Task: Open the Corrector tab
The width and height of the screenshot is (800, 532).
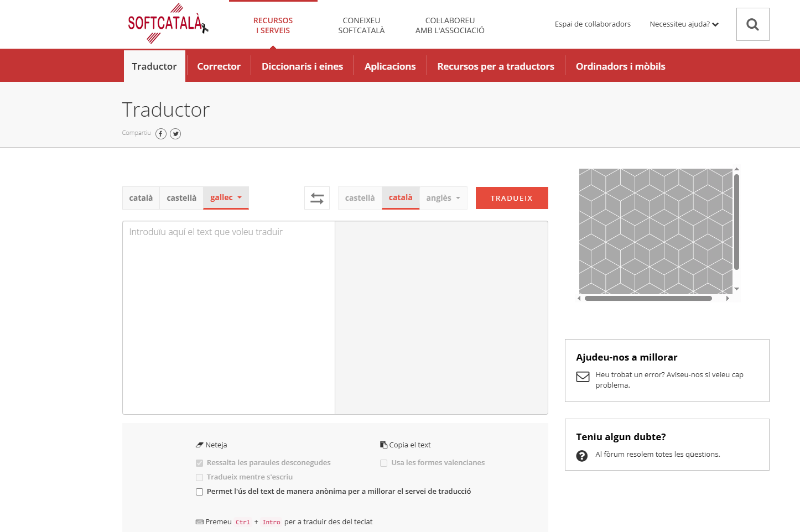Action: pyautogui.click(x=219, y=66)
